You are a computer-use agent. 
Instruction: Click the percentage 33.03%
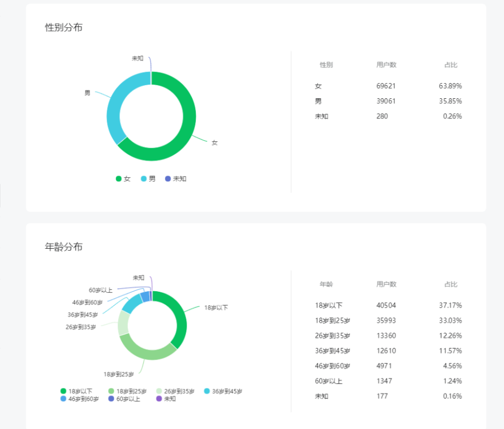[x=450, y=321]
